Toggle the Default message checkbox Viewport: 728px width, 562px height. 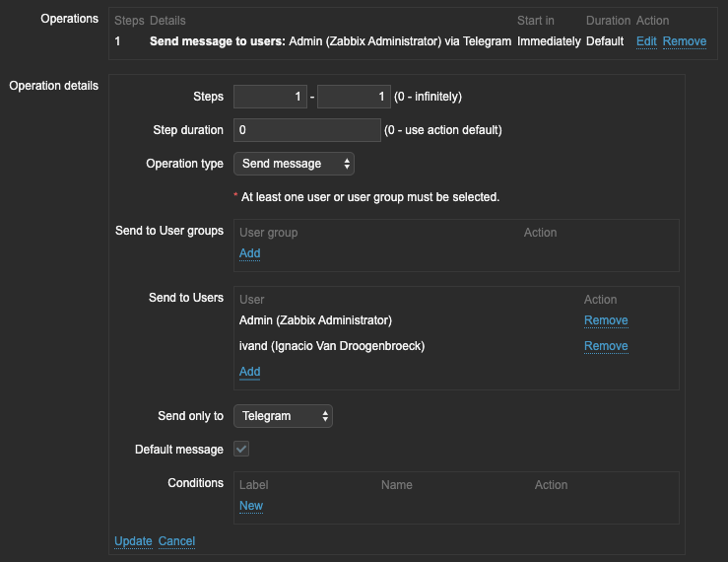pos(241,449)
